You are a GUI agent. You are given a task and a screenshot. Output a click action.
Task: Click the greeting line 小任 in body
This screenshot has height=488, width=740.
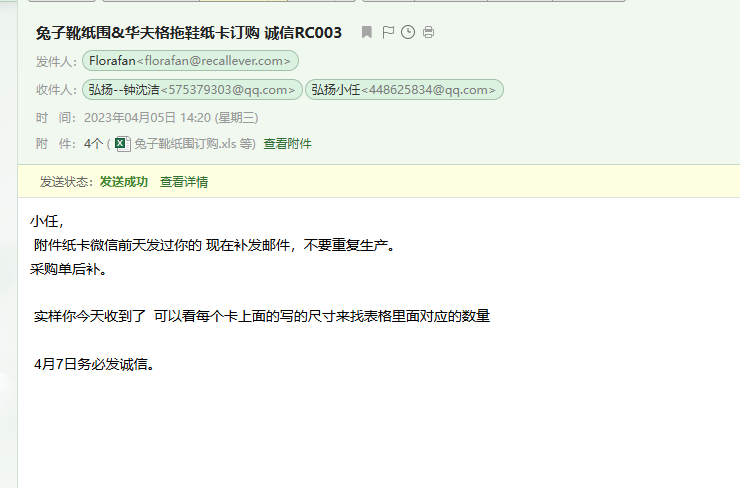click(47, 222)
